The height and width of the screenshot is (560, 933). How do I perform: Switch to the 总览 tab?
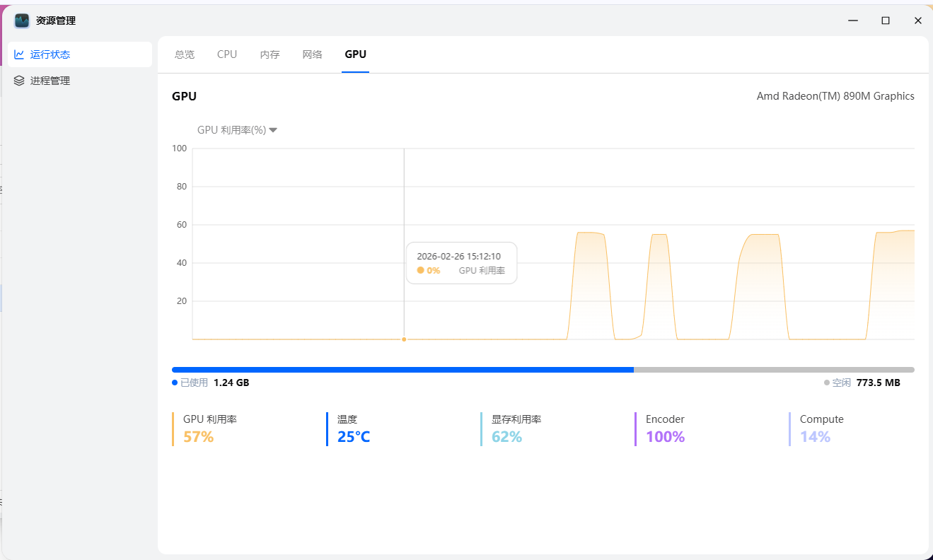pyautogui.click(x=185, y=54)
